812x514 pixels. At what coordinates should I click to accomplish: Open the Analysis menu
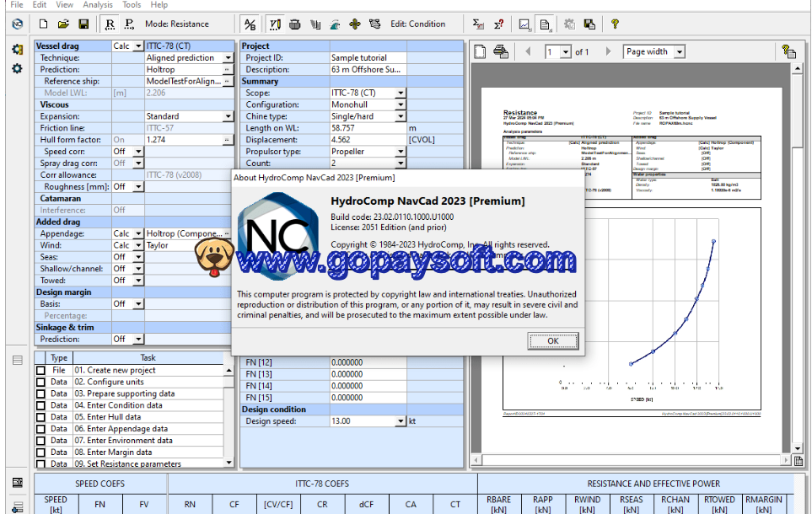point(97,5)
